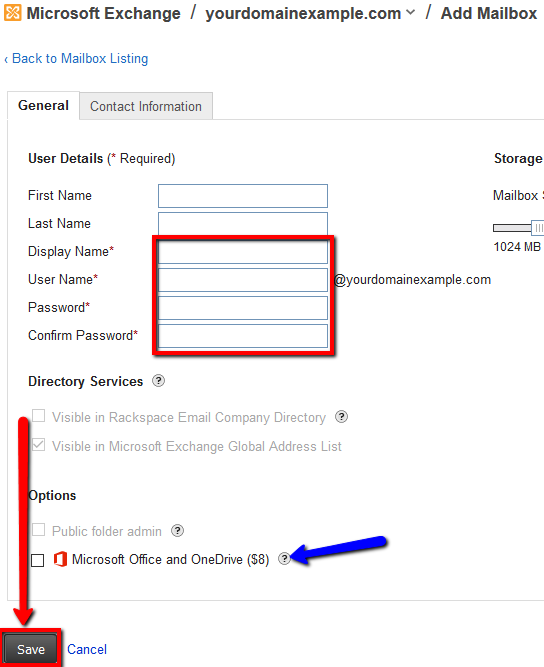Click the Microsoft Office and OneDrive ($8) label
Image resolution: width=544 pixels, height=667 pixels.
pos(171,559)
